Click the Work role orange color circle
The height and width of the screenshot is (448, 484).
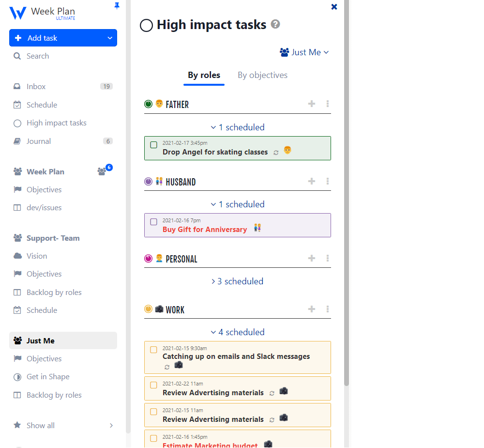(148, 309)
